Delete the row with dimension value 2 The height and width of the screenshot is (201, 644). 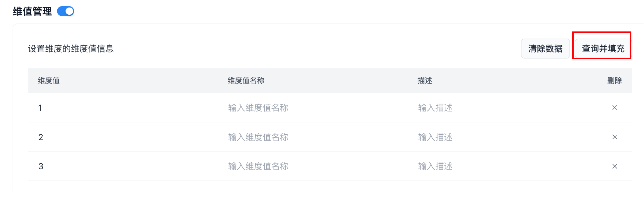[614, 137]
